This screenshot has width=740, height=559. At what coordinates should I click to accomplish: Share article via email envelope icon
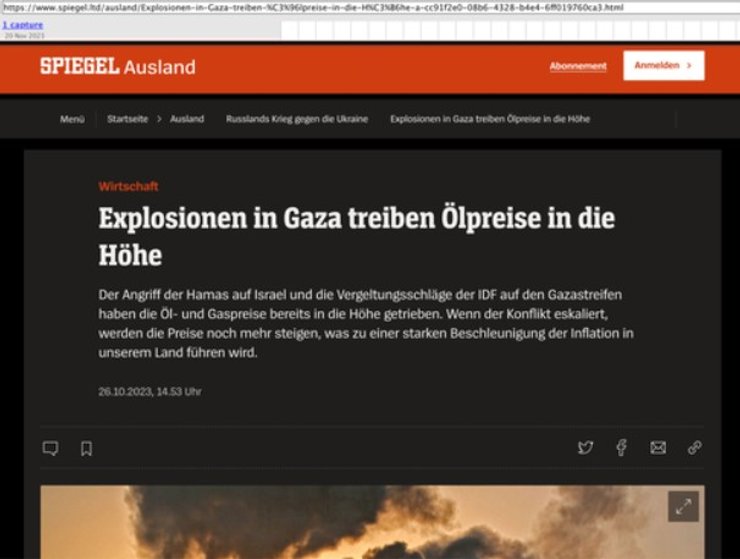[x=658, y=447]
